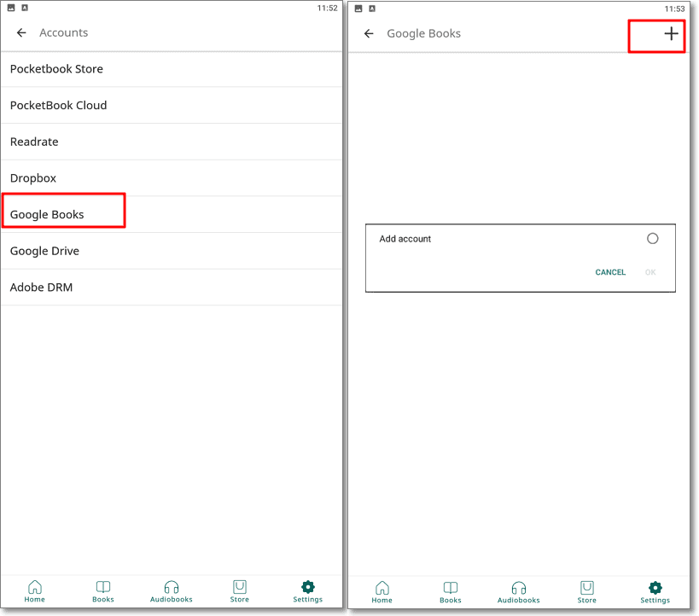Open Home tab in Accounts screen
The image size is (699, 616).
pos(35,591)
